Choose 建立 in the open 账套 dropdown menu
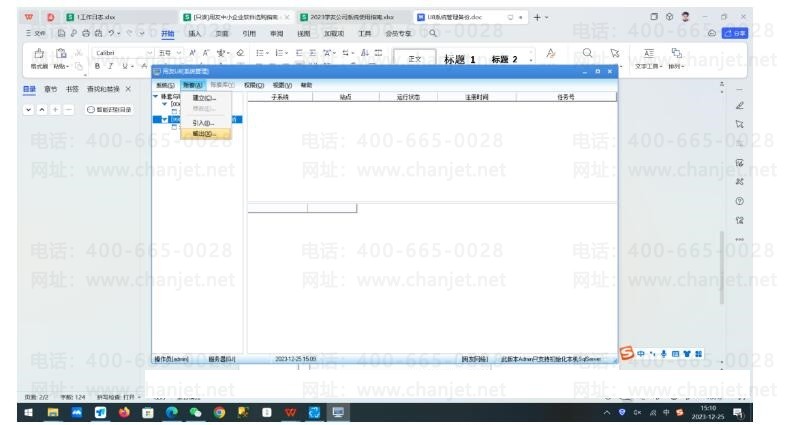Viewport: 792px width, 425px height. [x=204, y=98]
